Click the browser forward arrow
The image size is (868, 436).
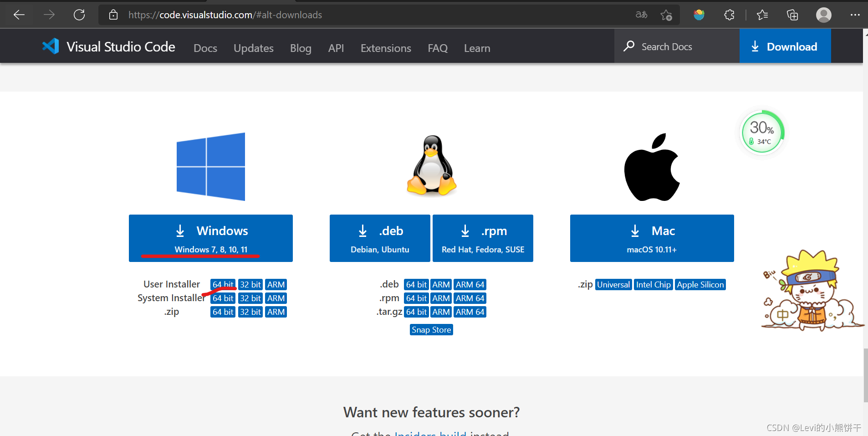click(x=49, y=15)
